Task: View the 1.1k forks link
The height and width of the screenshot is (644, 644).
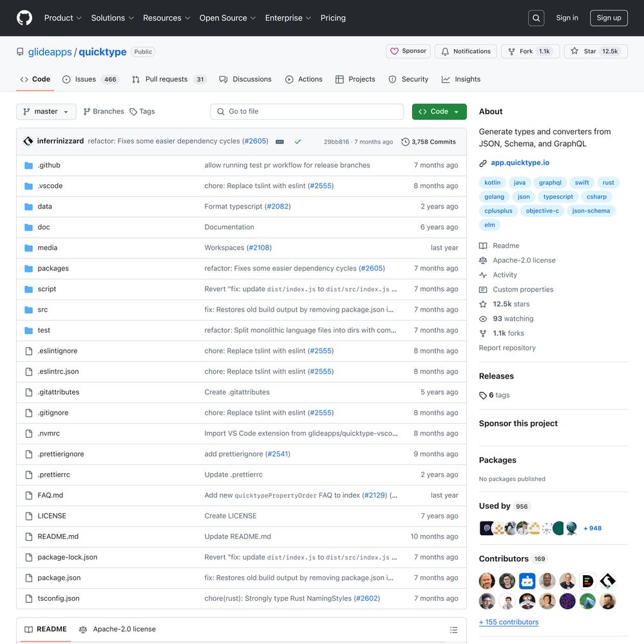Action: (502, 333)
